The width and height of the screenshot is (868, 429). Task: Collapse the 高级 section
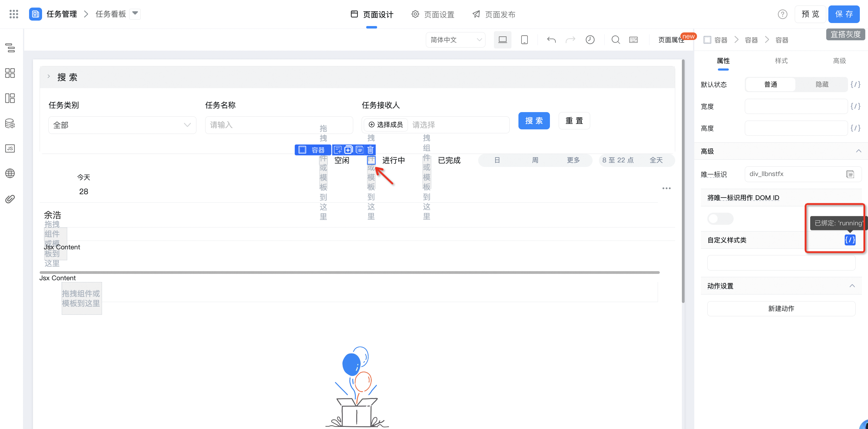pyautogui.click(x=858, y=151)
